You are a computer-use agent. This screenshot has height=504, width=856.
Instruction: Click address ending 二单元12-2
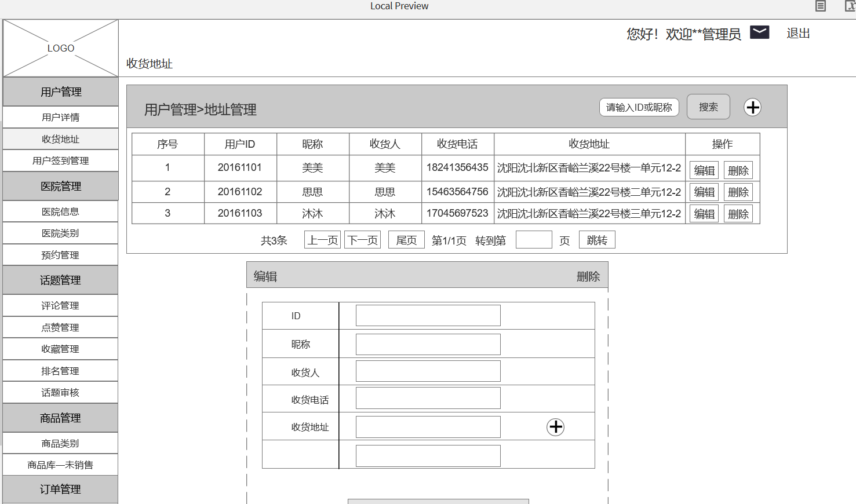pos(589,192)
